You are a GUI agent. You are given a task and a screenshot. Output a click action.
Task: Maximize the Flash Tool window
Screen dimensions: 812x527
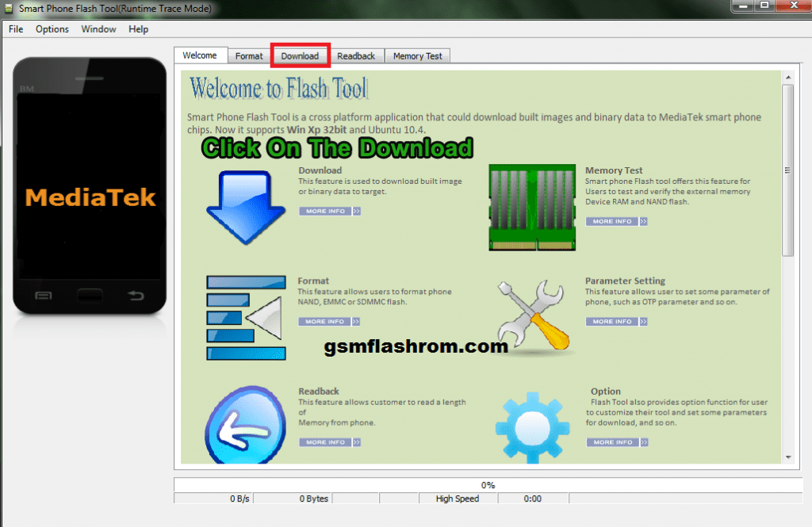click(x=765, y=6)
